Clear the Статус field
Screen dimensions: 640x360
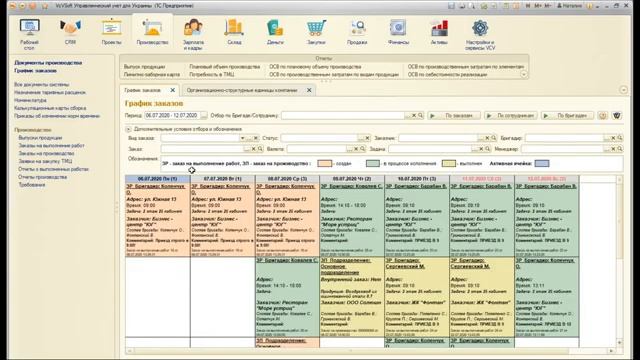click(x=367, y=138)
